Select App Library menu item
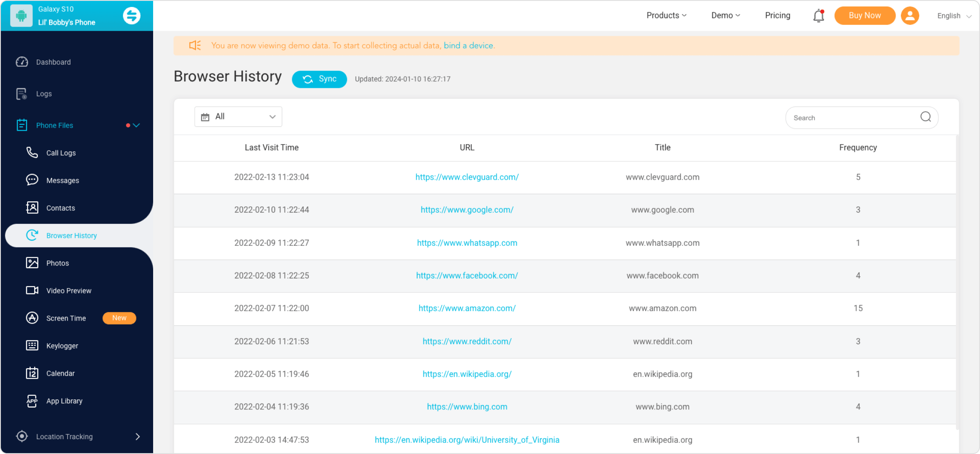Viewport: 980px width, 454px height. (x=64, y=401)
